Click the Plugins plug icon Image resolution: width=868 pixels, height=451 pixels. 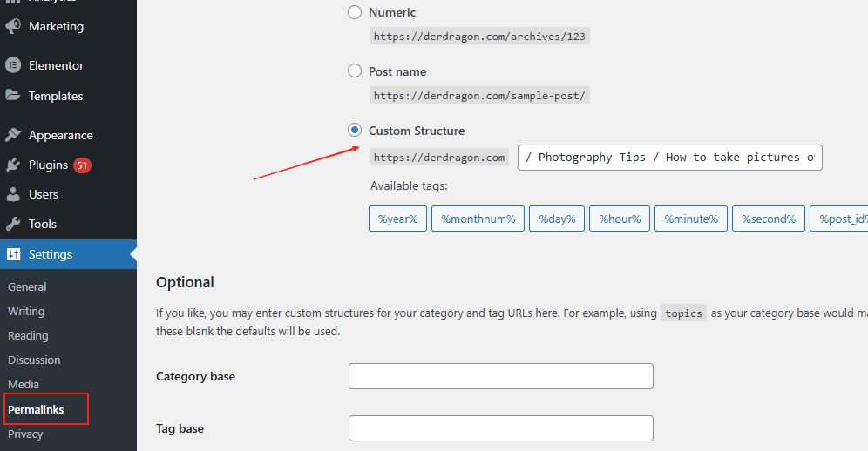click(13, 165)
